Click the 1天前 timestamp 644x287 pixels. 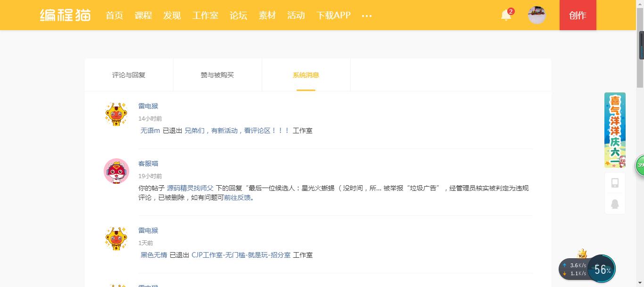point(146,243)
